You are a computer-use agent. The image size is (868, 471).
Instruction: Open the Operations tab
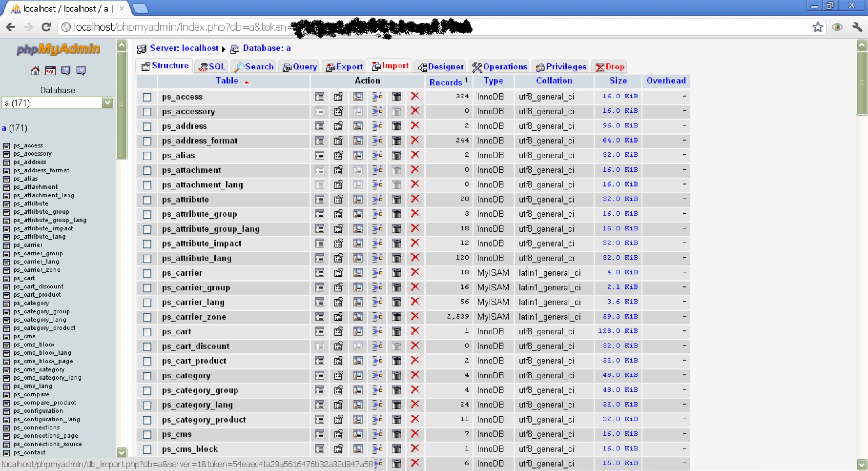click(x=500, y=67)
